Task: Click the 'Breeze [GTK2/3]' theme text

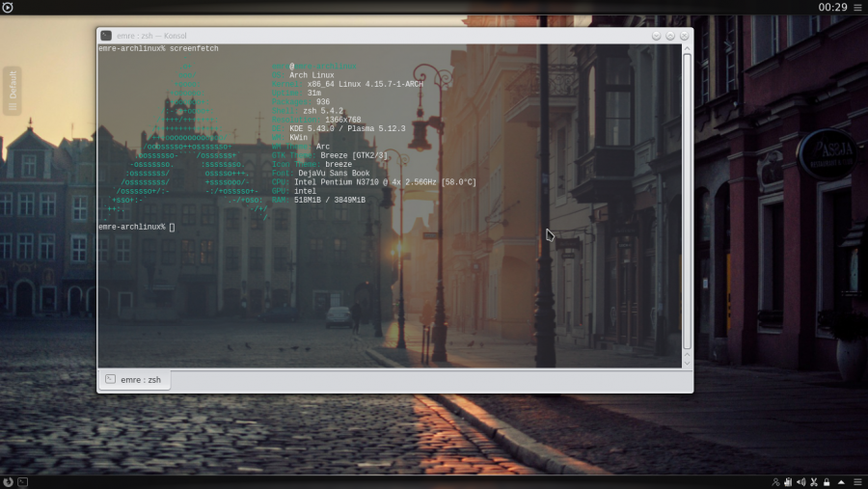Action: coord(354,155)
